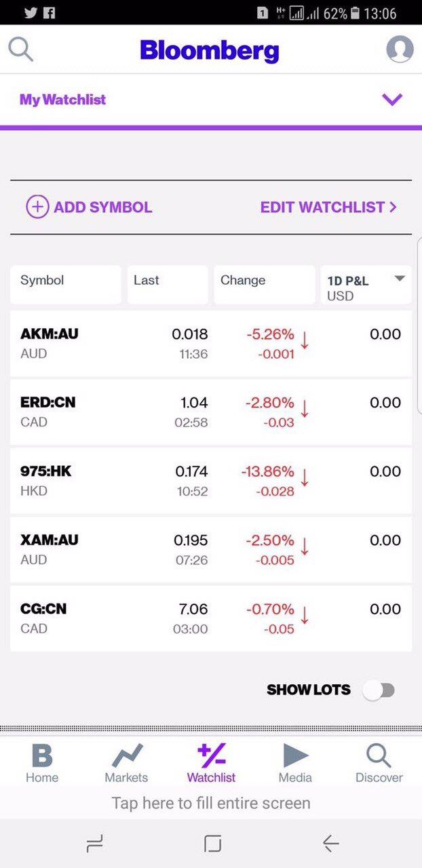Viewport: 422px width, 868px height.
Task: Click the Bloomberg logo
Action: point(210,50)
